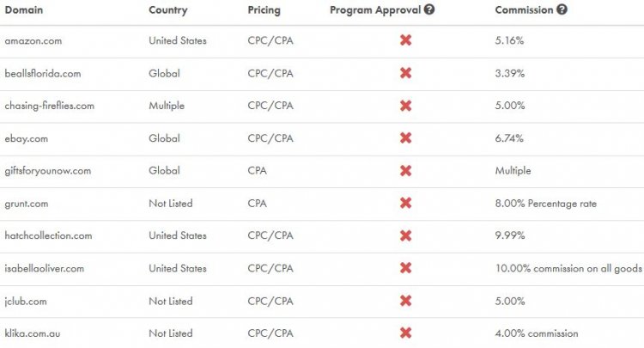
Task: Select the hatchcollection.com domain row
Action: 48,235
